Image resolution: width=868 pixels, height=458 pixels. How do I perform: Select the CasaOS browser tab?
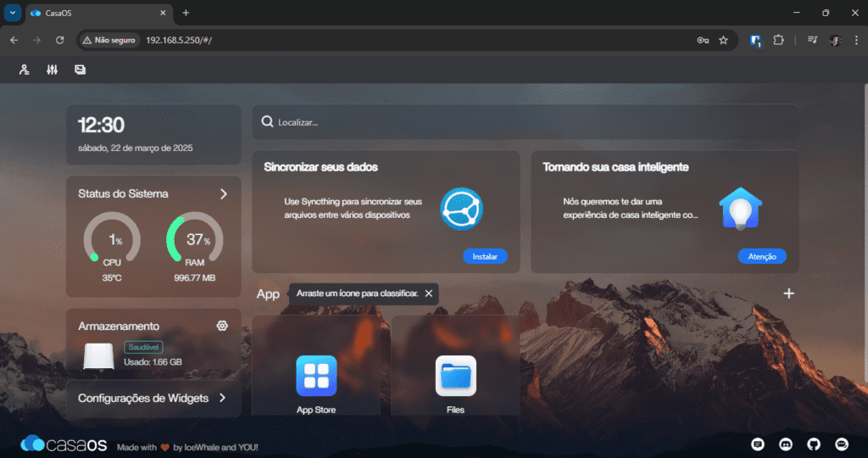click(100, 13)
